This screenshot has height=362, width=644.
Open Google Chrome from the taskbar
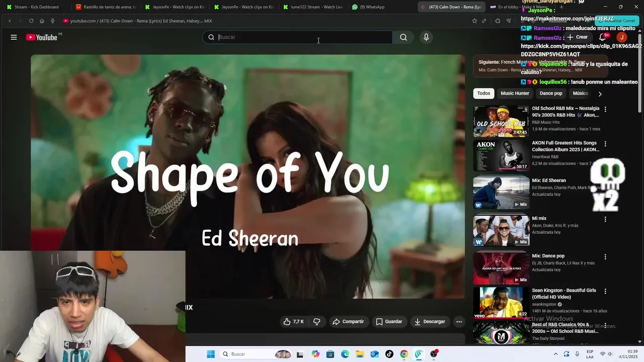404,354
